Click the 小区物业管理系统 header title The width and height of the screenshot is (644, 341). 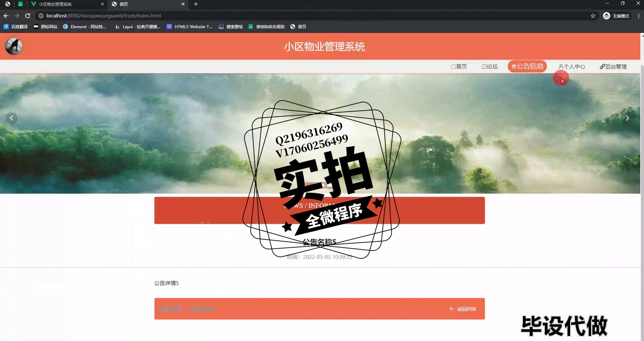[x=324, y=47]
